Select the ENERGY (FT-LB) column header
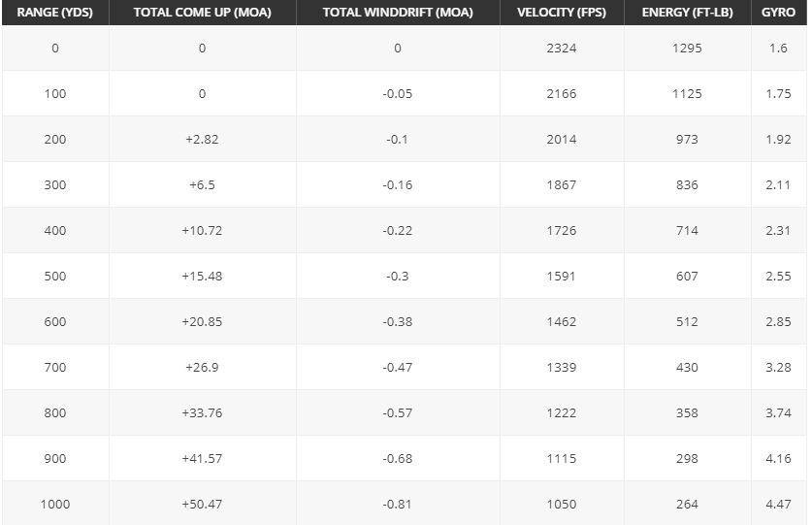Screen dimensions: 812x525 [687, 13]
